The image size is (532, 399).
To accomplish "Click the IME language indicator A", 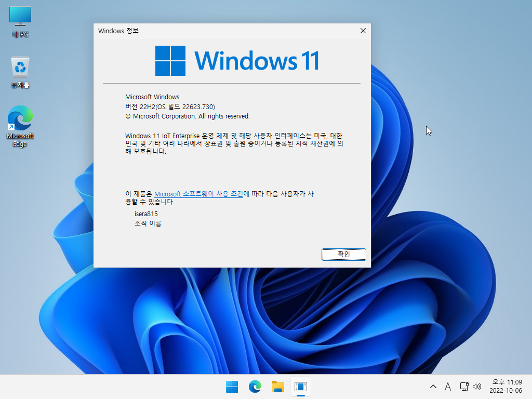I will click(448, 387).
